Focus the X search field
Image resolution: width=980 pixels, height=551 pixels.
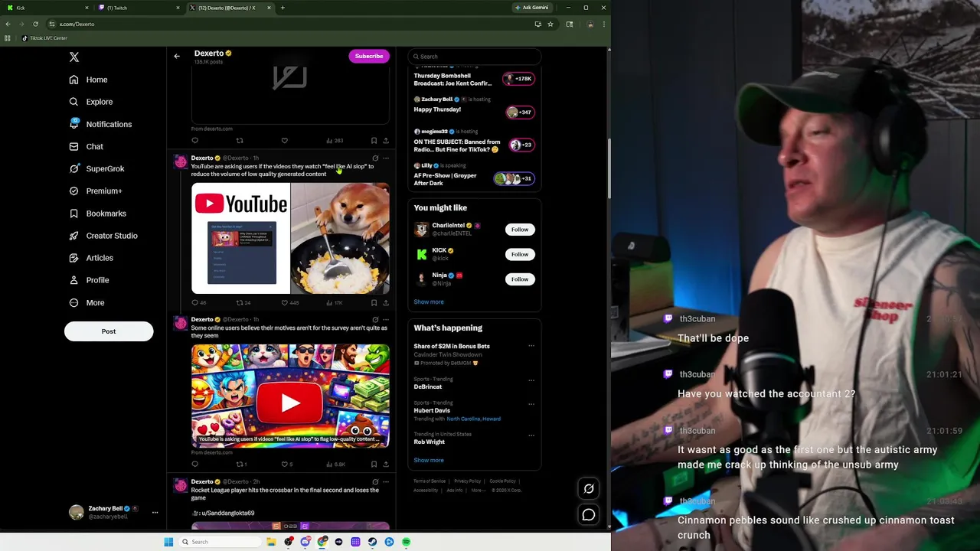coord(475,56)
